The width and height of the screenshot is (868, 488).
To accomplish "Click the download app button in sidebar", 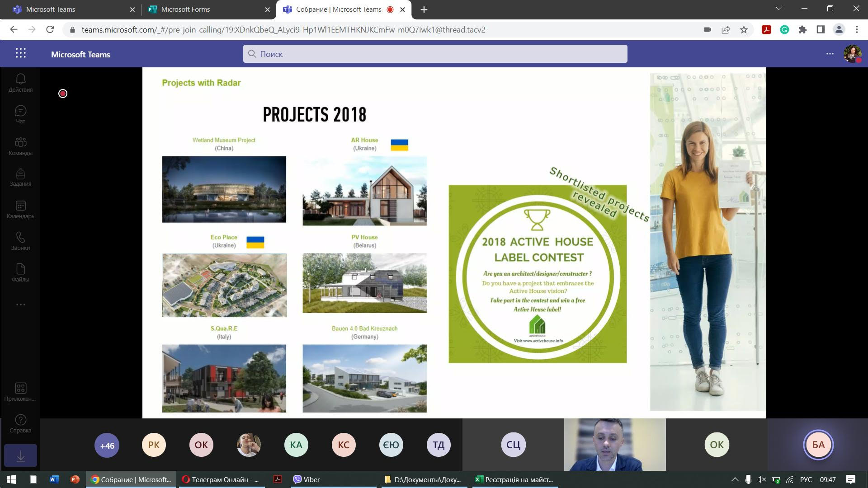I will coord(20,455).
